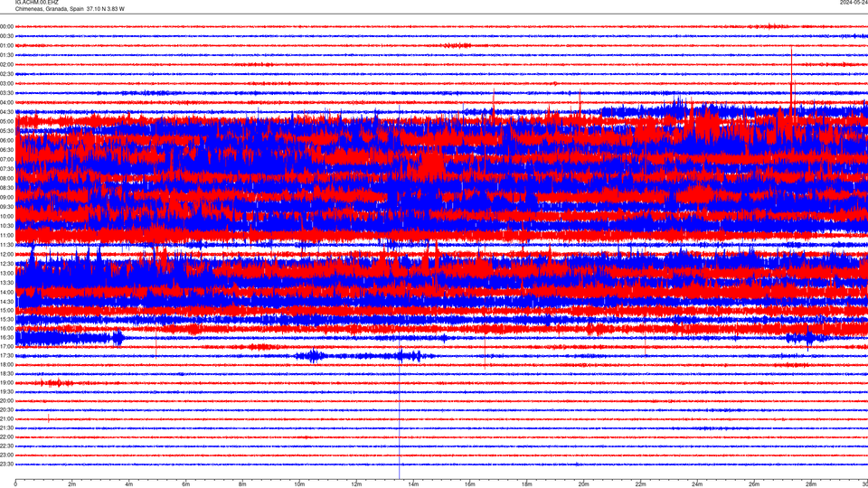Click the 06:00 trace label
Viewport: 868px width, 488px height.
pos(6,141)
